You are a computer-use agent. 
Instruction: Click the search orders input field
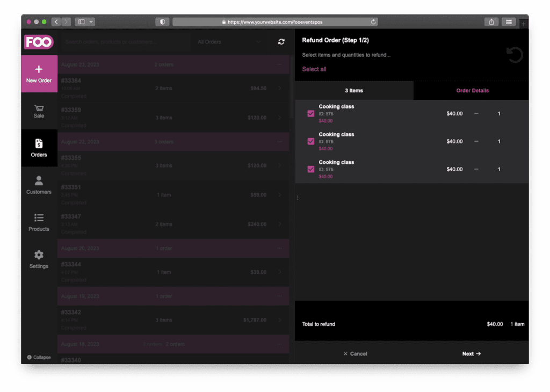coord(124,41)
